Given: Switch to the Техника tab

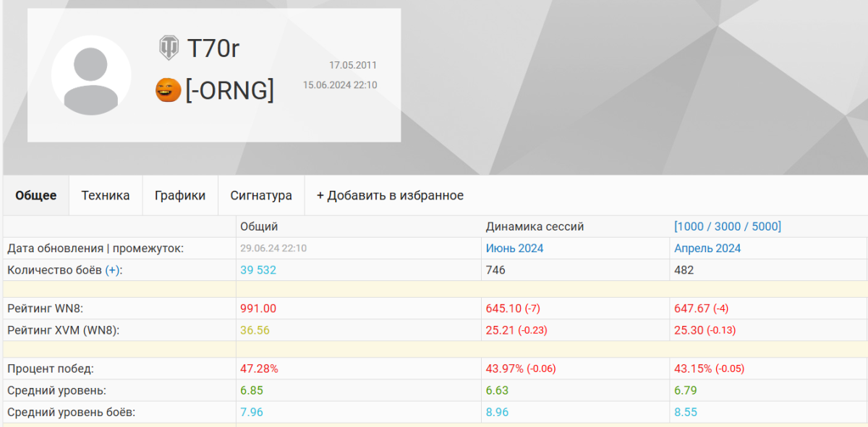Looking at the screenshot, I should pos(106,195).
